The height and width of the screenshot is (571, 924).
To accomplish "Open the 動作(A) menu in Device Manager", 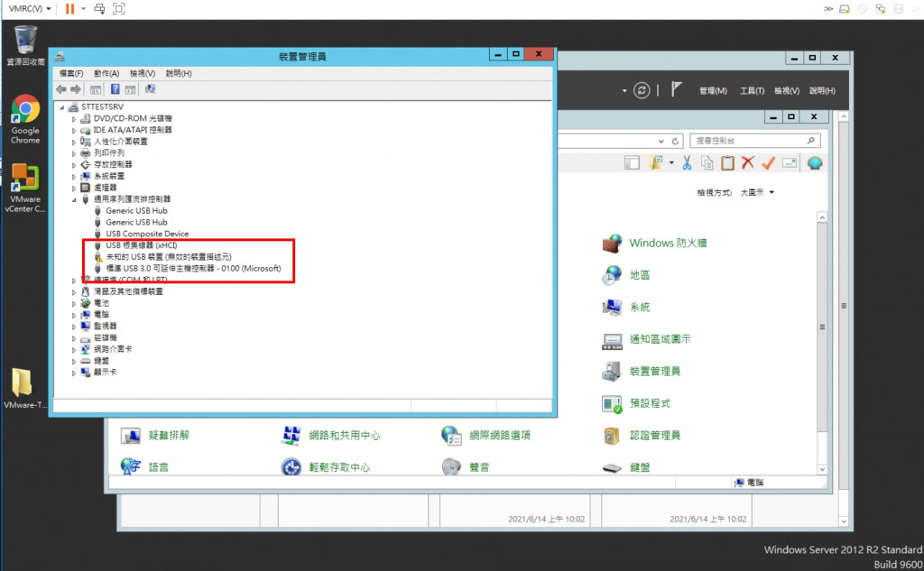I will point(106,74).
